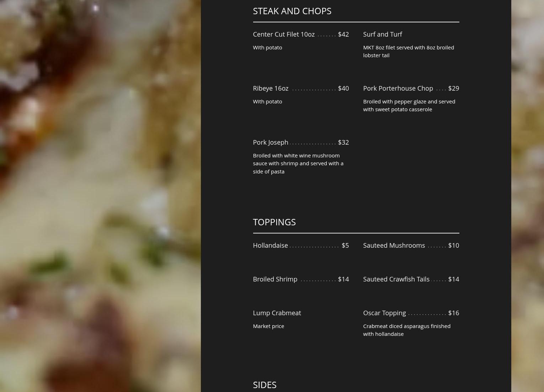Click the Oscar Topping item
The width and height of the screenshot is (544, 392).
(384, 313)
